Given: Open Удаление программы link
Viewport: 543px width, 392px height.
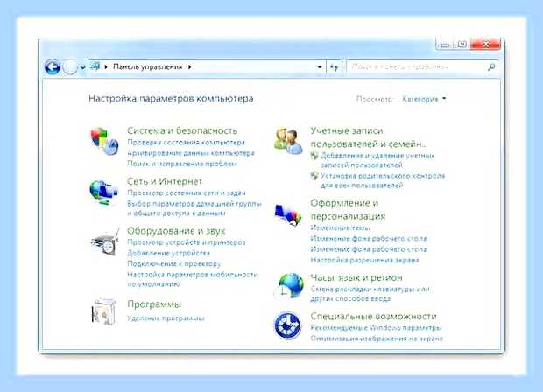Looking at the screenshot, I should click(166, 318).
